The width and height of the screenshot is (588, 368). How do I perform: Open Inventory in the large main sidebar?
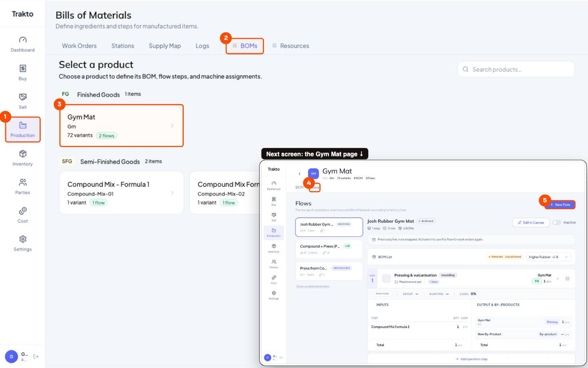(x=23, y=158)
